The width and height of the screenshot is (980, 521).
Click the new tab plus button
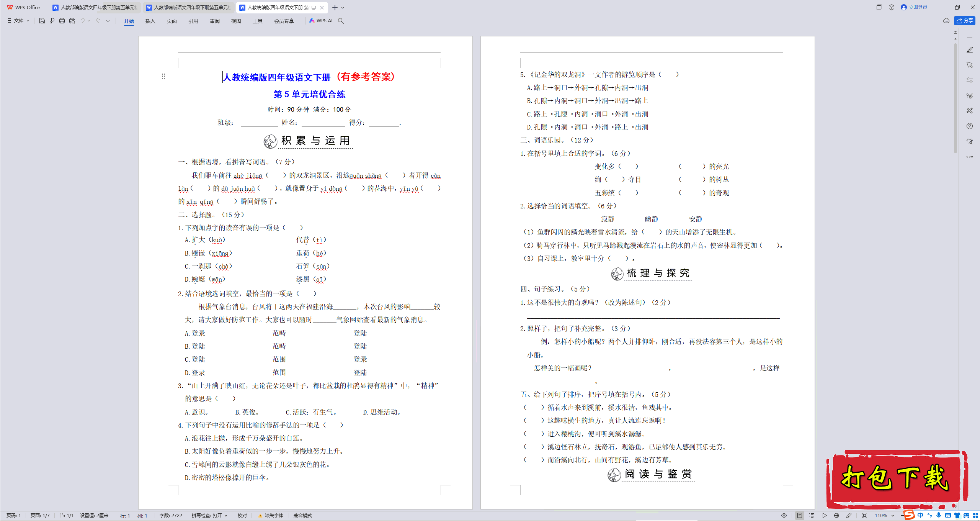(x=335, y=8)
